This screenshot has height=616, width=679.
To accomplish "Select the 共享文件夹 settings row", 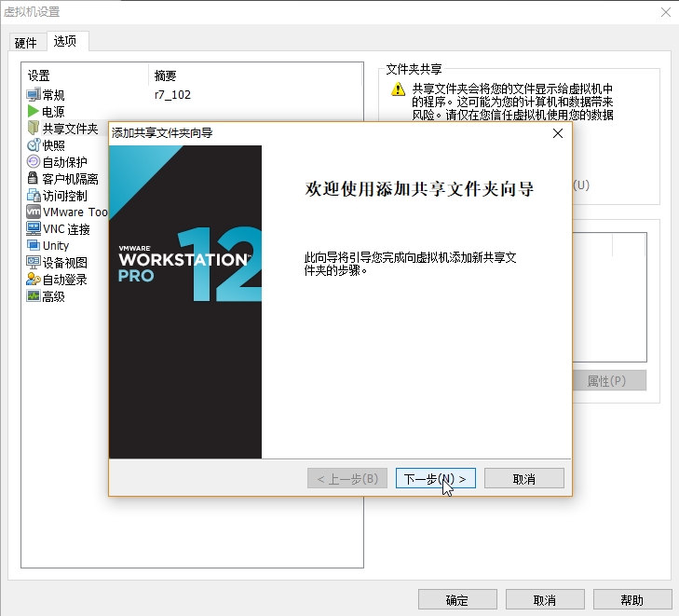I will click(65, 129).
